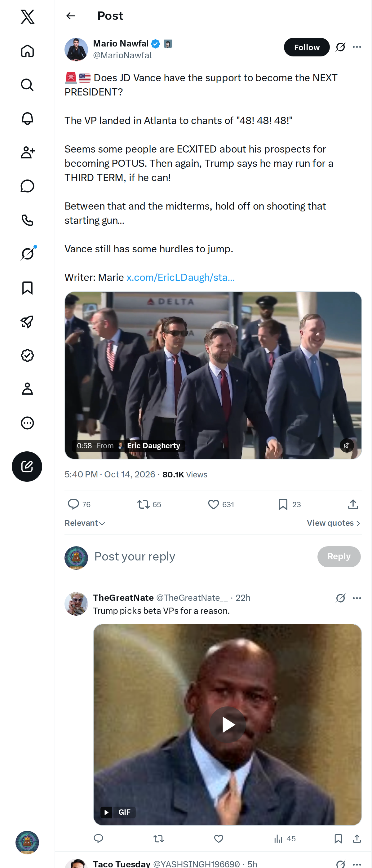Bookmark the post with 23 bookmarks
372x868 pixels.
(290, 504)
